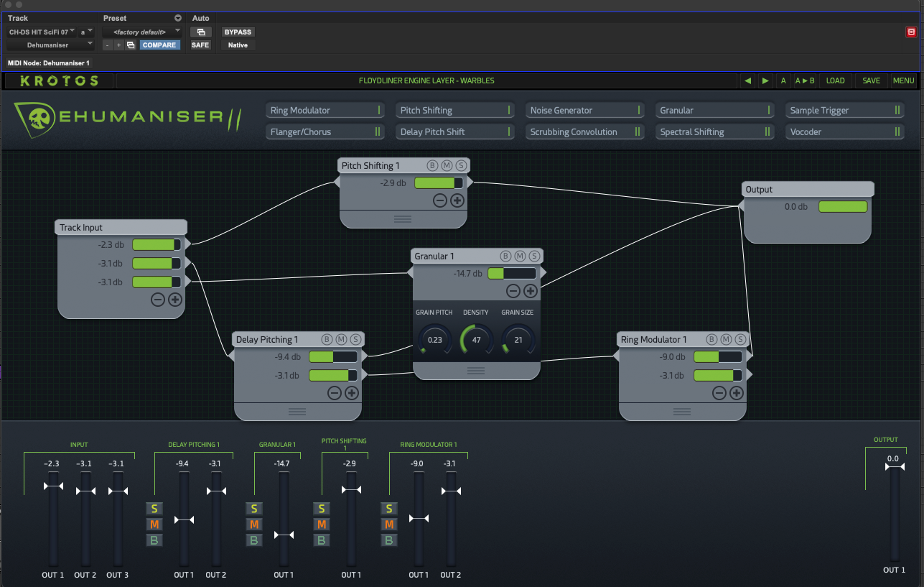Mute Delay Pitching 1 in the mixer
924x587 pixels.
(x=154, y=524)
